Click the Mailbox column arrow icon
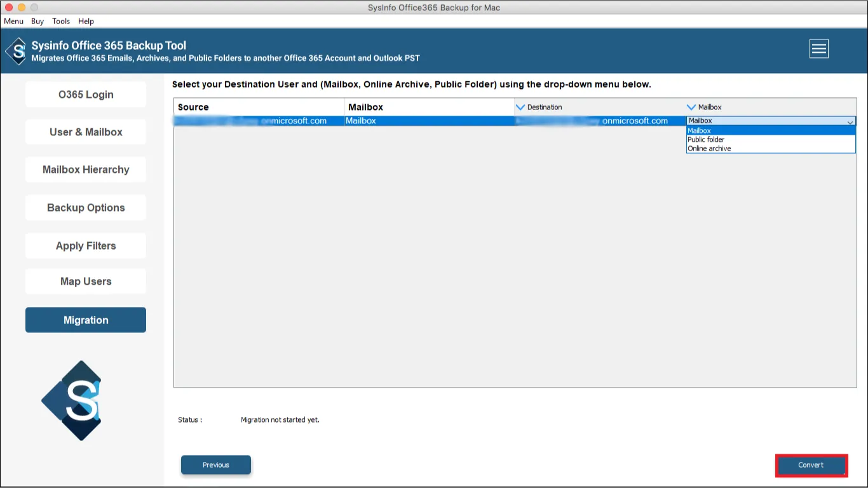 point(691,107)
